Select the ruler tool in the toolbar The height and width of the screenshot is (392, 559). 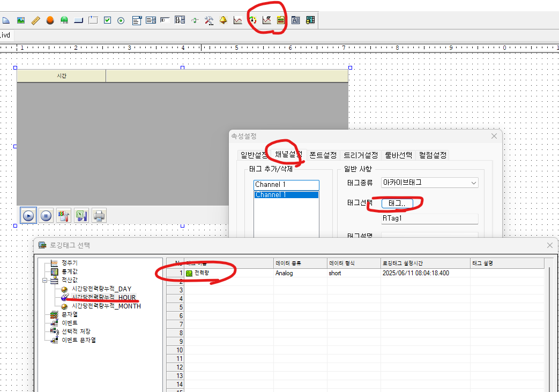point(35,20)
